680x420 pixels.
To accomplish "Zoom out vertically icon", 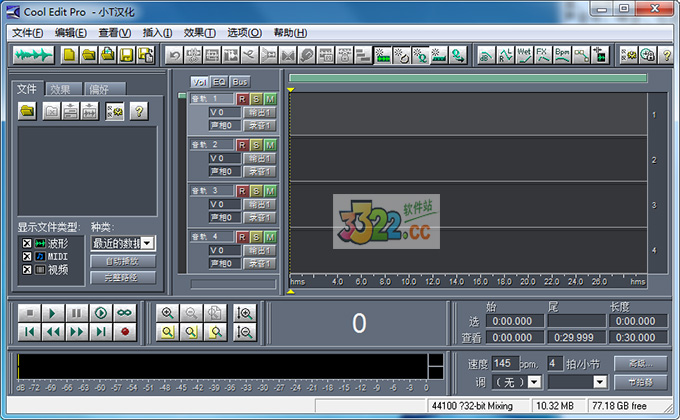I will 245,332.
